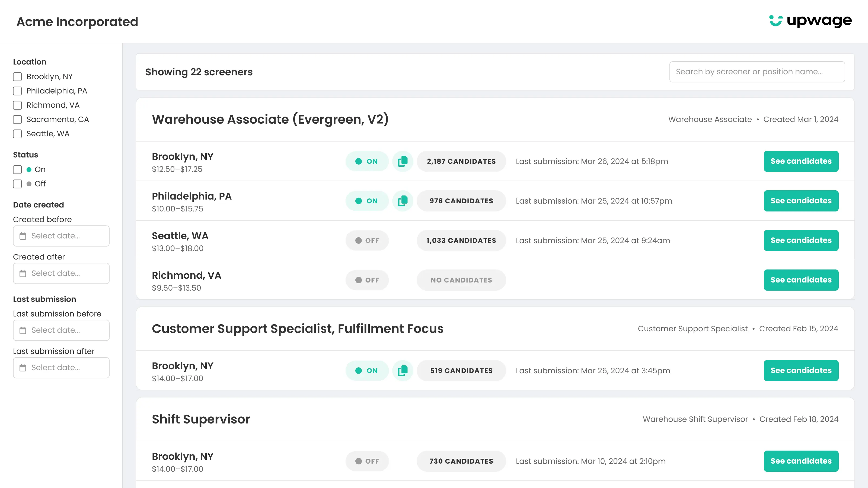Focus the screener search field
The image size is (868, 488).
[757, 72]
